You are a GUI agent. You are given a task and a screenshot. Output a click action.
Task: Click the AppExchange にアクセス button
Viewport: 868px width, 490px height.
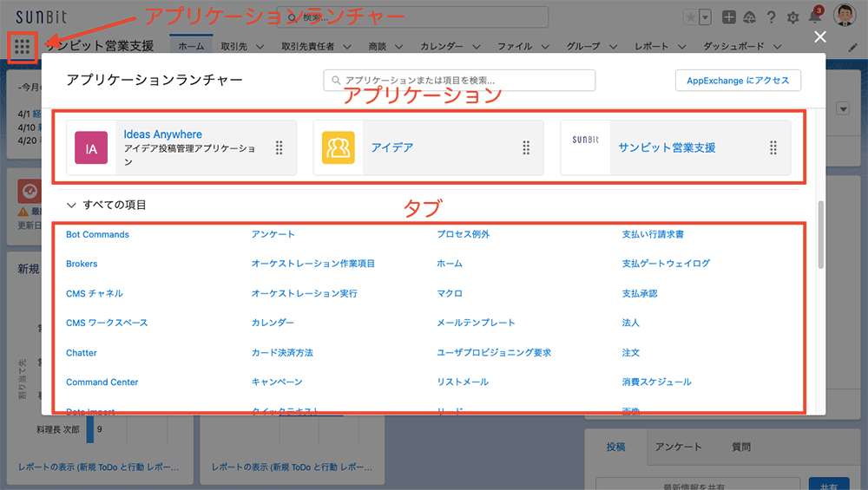pos(738,80)
